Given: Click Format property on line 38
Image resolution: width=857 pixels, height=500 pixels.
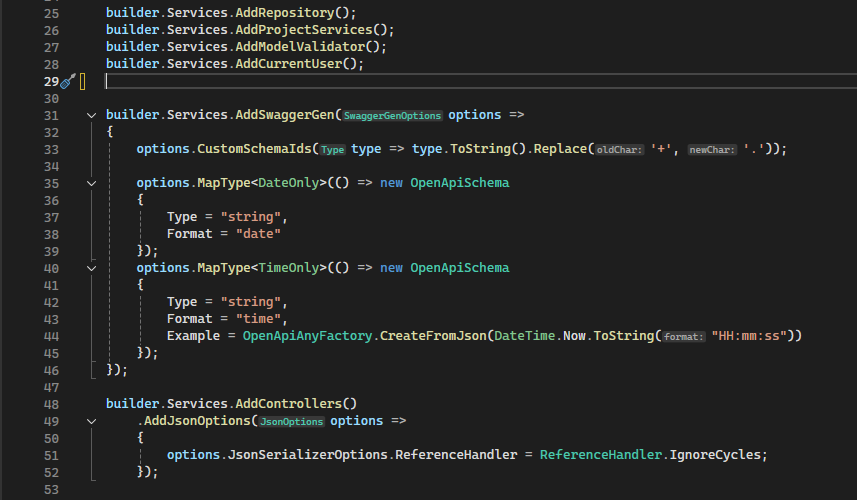Looking at the screenshot, I should 190,234.
